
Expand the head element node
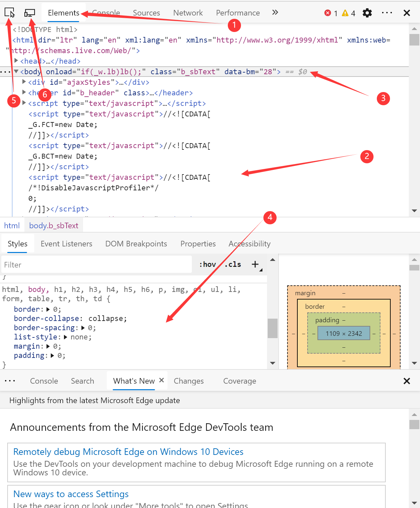(x=16, y=61)
